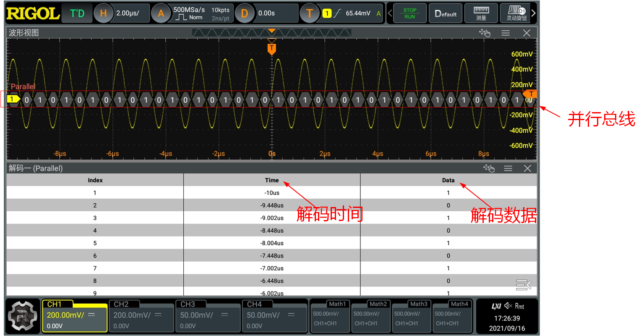Click the trigger source channel 1 badge
This screenshot has height=336, width=644.
click(327, 13)
